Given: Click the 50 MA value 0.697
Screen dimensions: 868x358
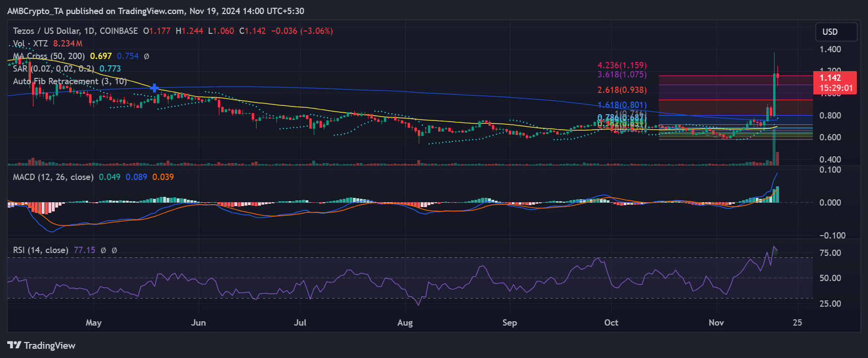Looking at the screenshot, I should click(x=101, y=56).
